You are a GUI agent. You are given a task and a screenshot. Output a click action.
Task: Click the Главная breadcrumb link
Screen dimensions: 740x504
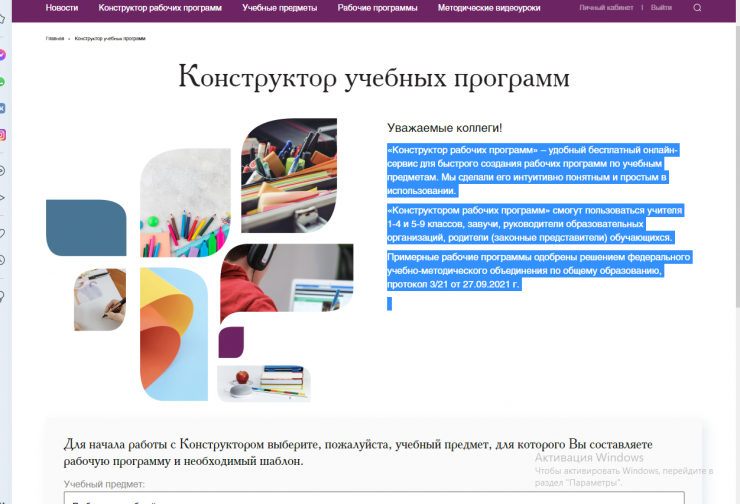point(55,38)
